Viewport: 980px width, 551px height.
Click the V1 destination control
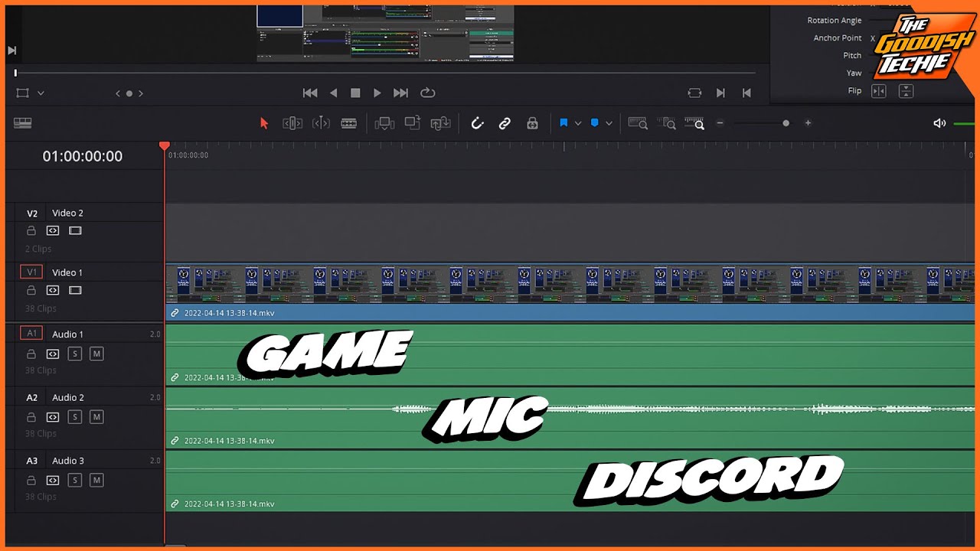pos(31,272)
